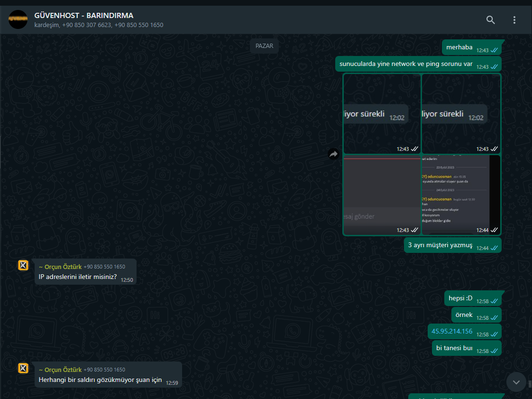Click the read-receipt double check on 'merhaba'
Viewport: 532px width, 399px height.
point(494,50)
